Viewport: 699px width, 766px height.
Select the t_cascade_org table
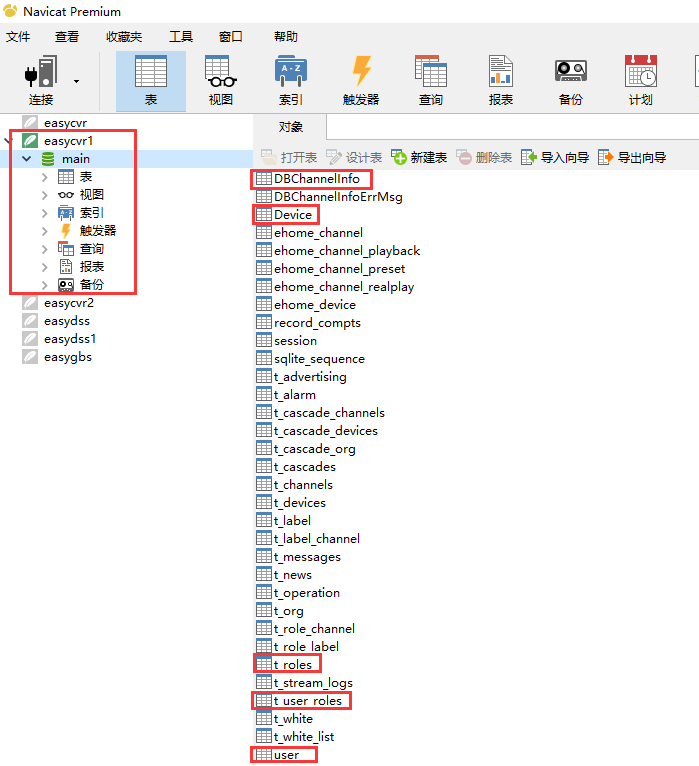315,449
